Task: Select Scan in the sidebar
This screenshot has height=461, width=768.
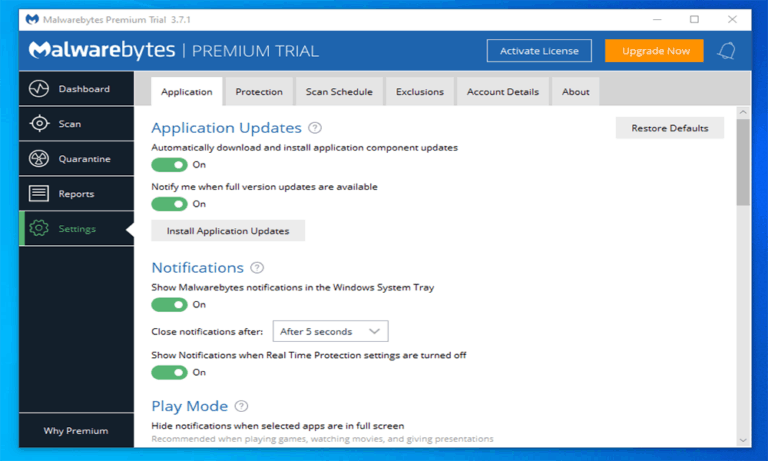Action: [x=76, y=123]
